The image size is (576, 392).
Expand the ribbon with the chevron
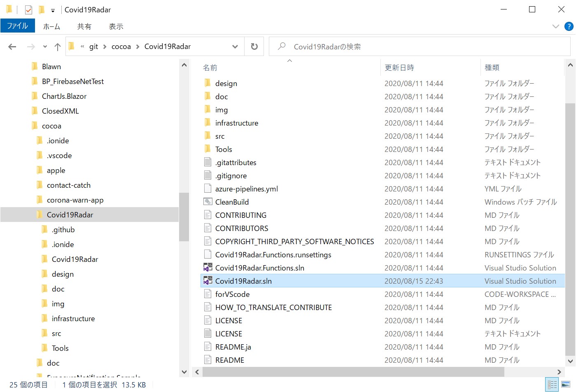[x=555, y=26]
